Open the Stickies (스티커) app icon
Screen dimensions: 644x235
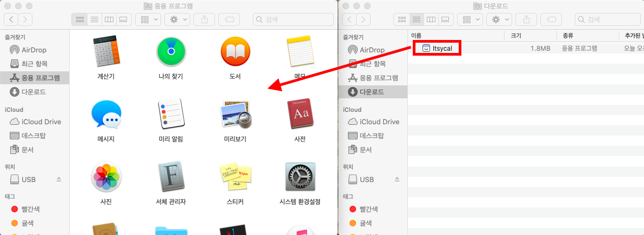click(236, 177)
